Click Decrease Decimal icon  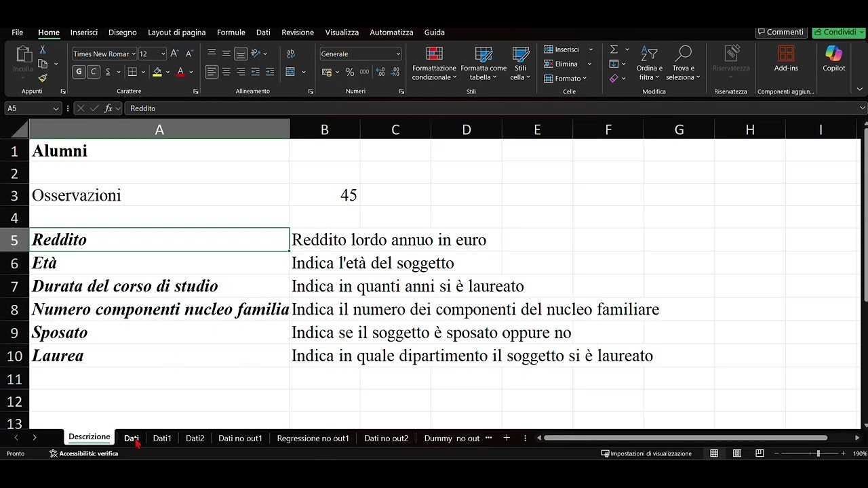pyautogui.click(x=395, y=72)
